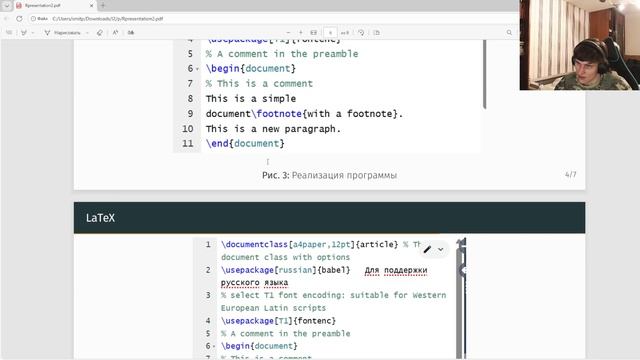Open the page view options
Image resolution: width=640 pixels, height=360 pixels.
coord(376,33)
